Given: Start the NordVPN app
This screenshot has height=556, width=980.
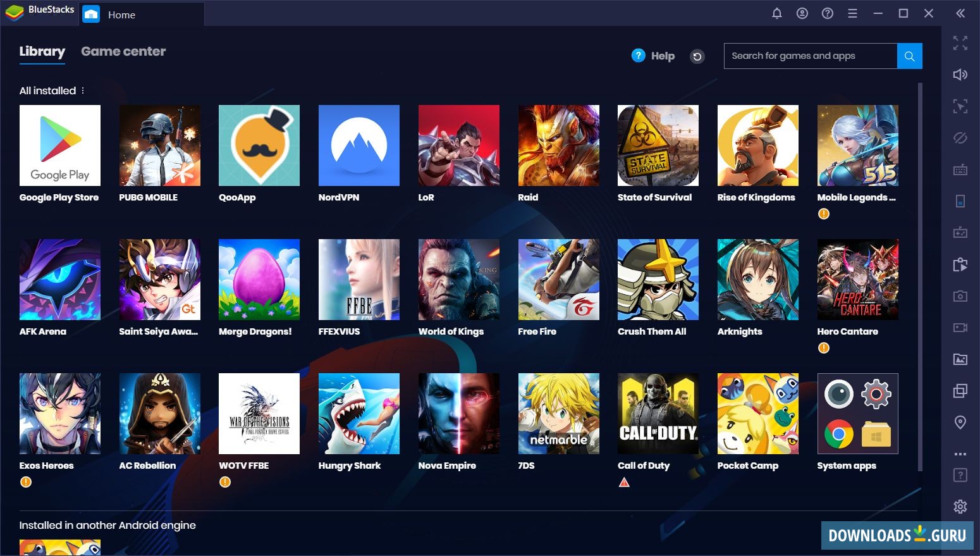Looking at the screenshot, I should tap(359, 145).
